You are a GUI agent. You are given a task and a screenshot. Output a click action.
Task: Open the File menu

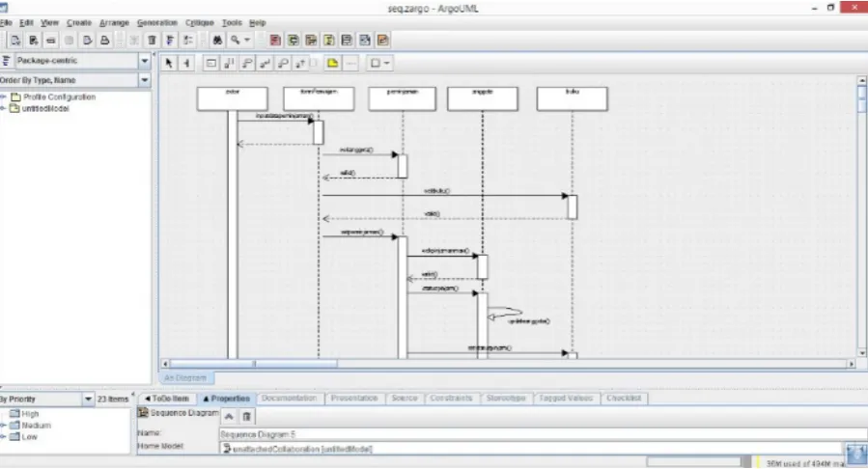6,22
